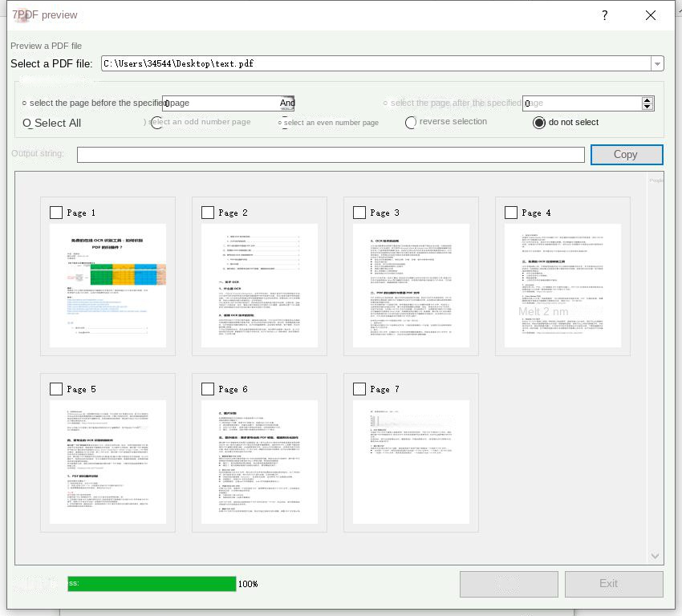Click the Exit button

(614, 584)
